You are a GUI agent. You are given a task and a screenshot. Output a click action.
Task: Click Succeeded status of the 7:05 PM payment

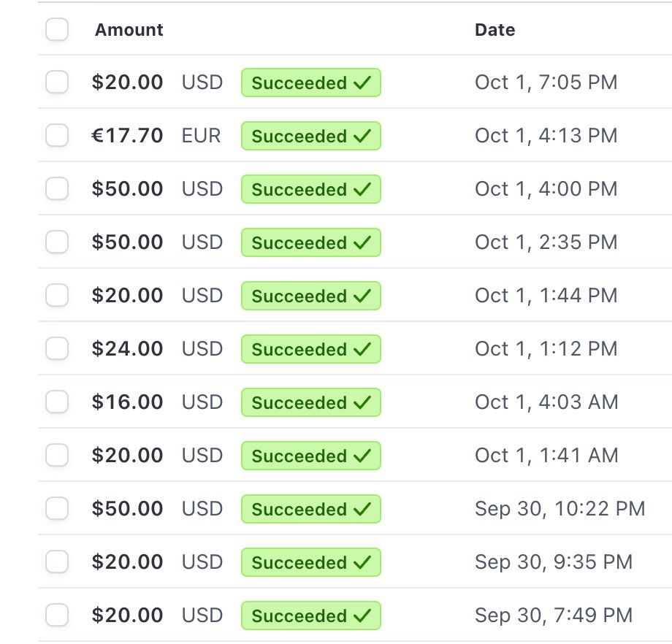[311, 83]
